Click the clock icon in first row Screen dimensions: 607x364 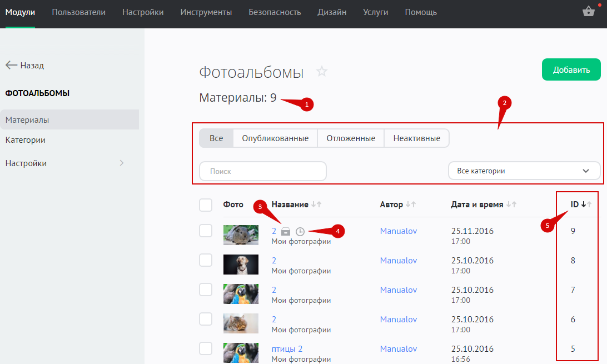pos(300,231)
